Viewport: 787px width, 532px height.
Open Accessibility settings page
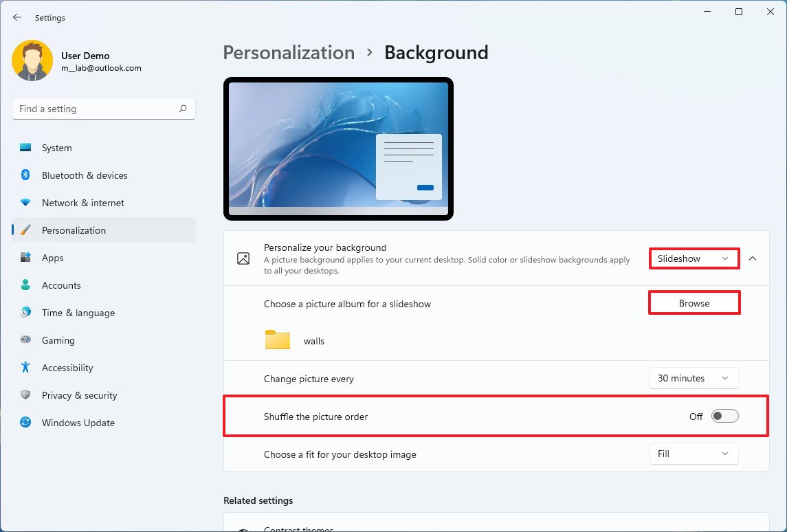pos(104,367)
